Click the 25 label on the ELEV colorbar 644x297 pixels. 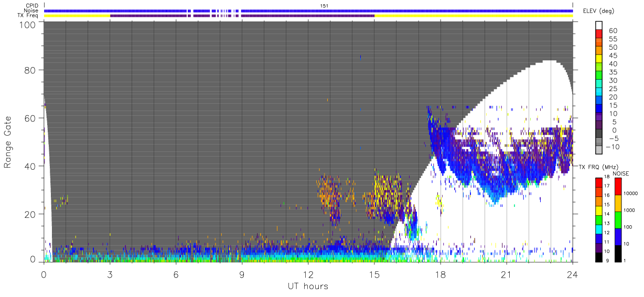point(613,89)
